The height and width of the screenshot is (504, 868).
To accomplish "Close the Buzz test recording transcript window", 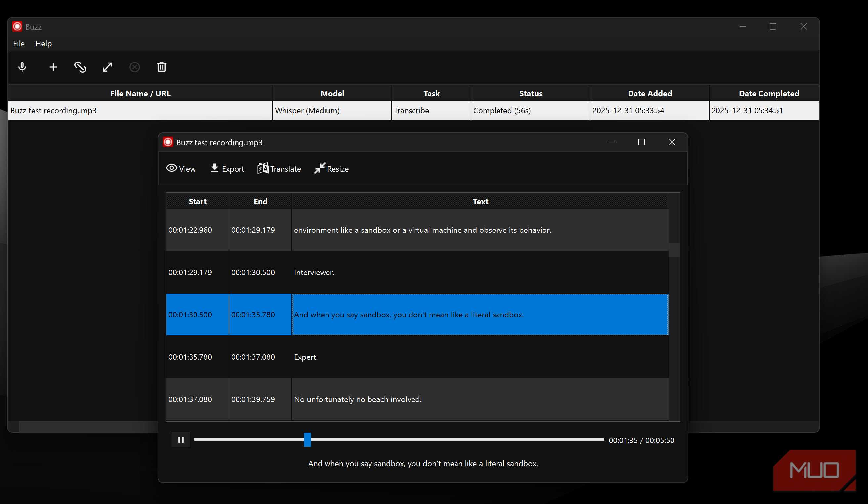I will (672, 142).
